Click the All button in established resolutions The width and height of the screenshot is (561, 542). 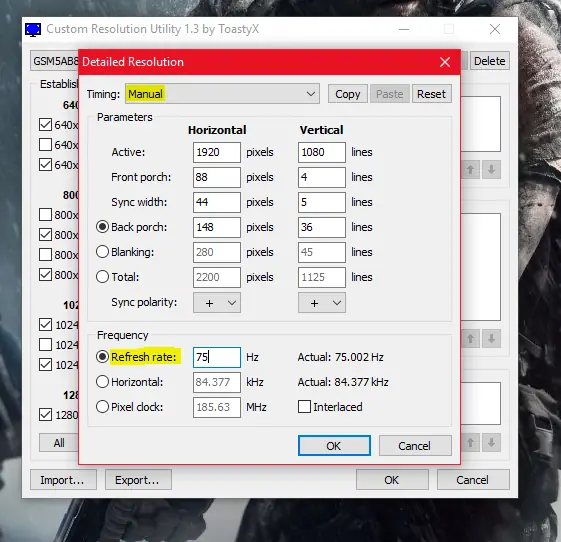(x=59, y=443)
